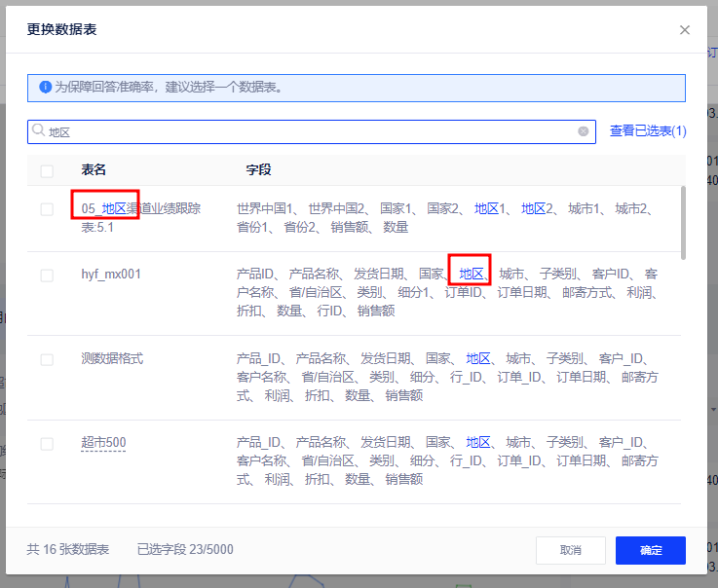Tick the 测数据格式 table checkbox
The height and width of the screenshot is (588, 718).
pyautogui.click(x=47, y=359)
